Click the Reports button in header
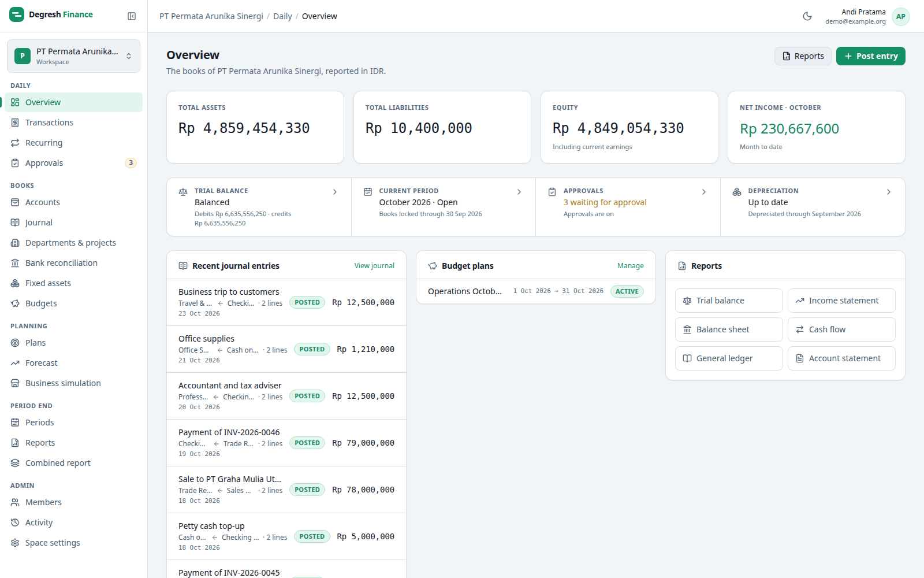Viewport: 924px width, 578px height. coord(803,56)
